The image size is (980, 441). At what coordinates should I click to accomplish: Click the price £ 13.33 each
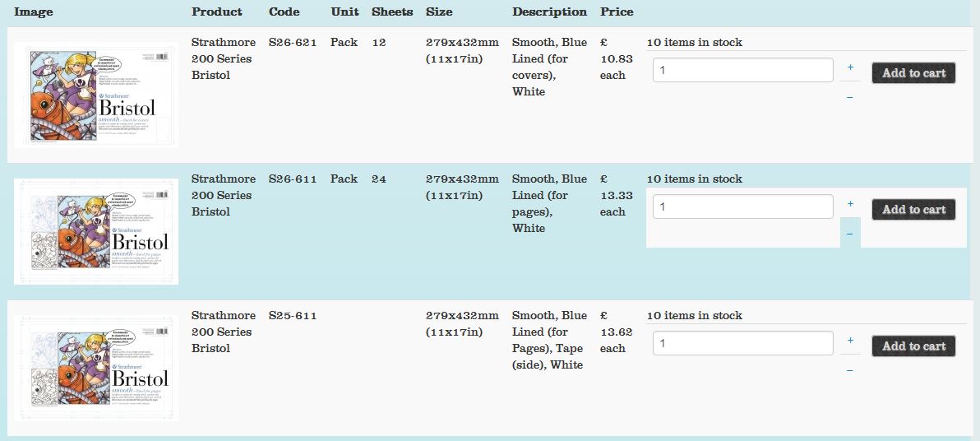click(x=617, y=195)
